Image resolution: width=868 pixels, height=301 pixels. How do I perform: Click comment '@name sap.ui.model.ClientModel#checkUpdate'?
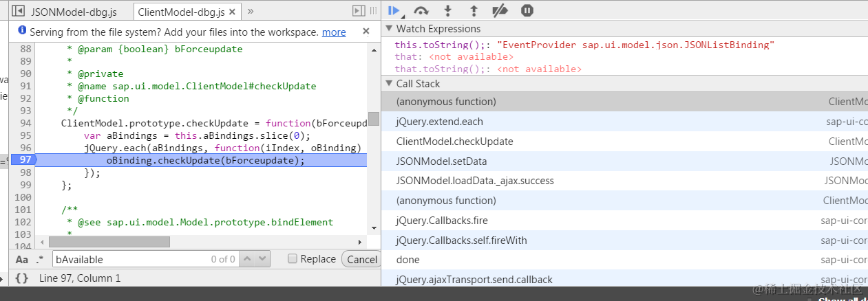point(196,86)
